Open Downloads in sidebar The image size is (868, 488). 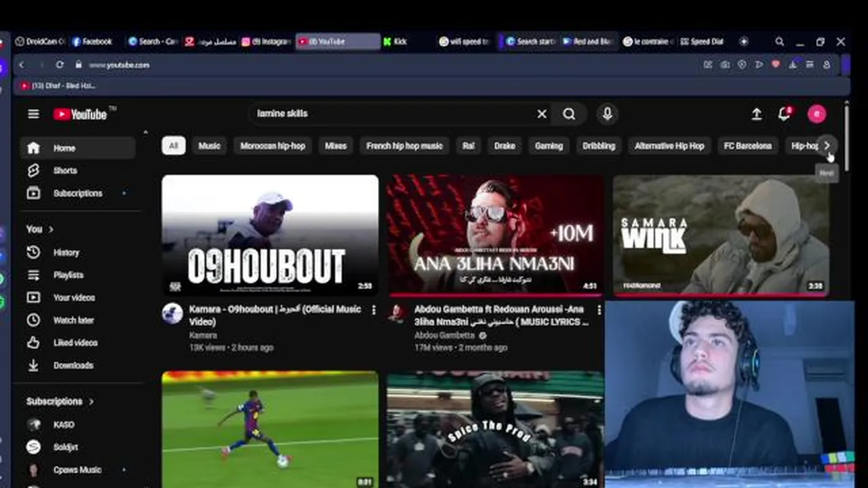[77, 365]
